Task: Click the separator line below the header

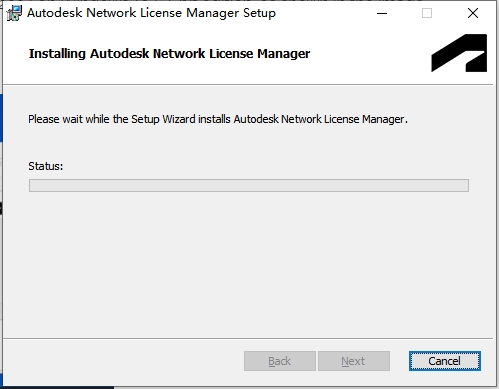Action: (x=248, y=85)
